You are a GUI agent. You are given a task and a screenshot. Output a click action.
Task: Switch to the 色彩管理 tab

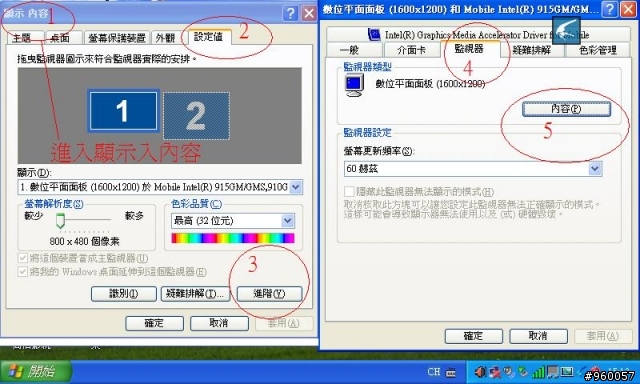(x=598, y=50)
